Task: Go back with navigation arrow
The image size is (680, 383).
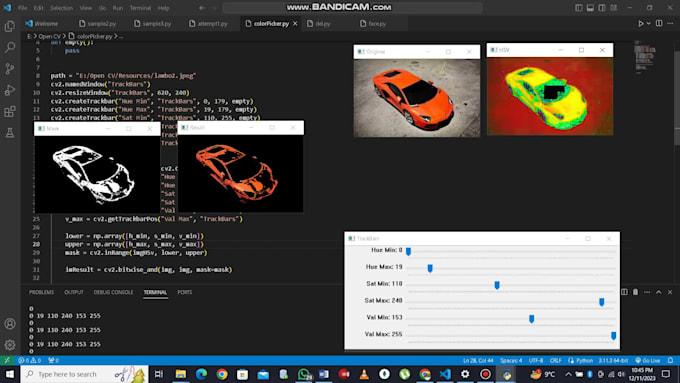Action: [x=202, y=8]
